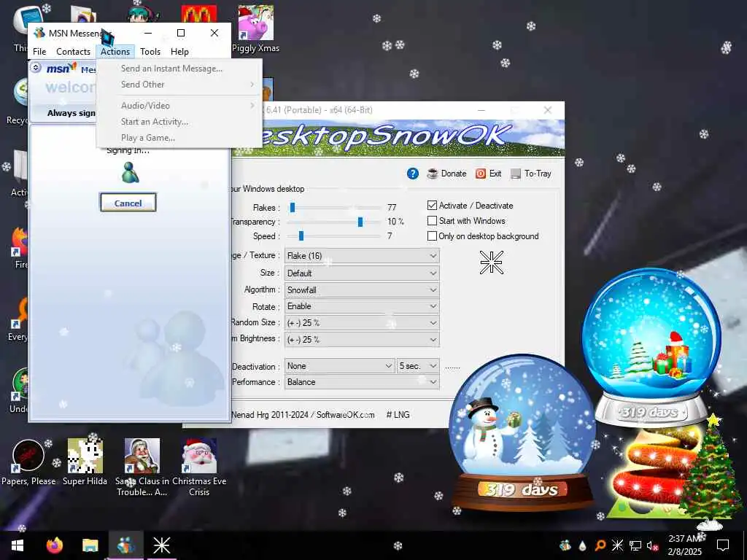Open the Piggly Xmas desktop shortcut
This screenshot has height=560, width=747.
click(x=256, y=29)
